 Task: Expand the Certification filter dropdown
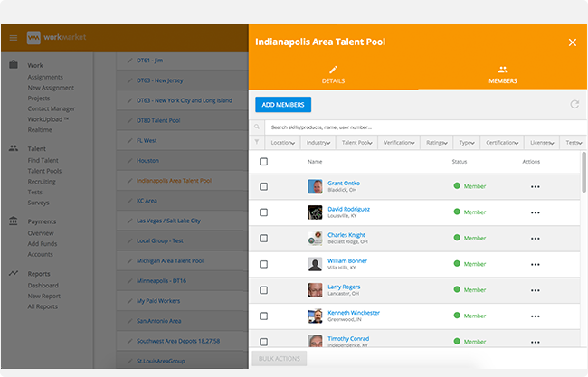pyautogui.click(x=502, y=143)
